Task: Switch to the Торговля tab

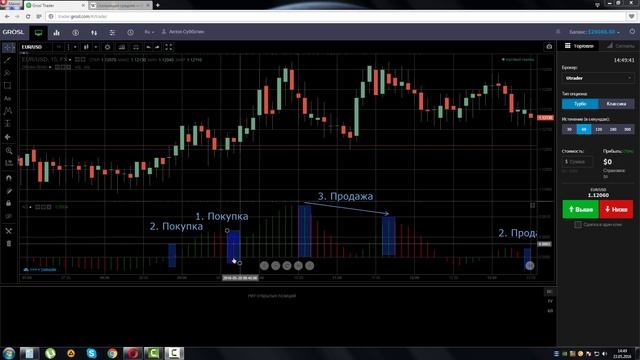Action: [x=579, y=46]
